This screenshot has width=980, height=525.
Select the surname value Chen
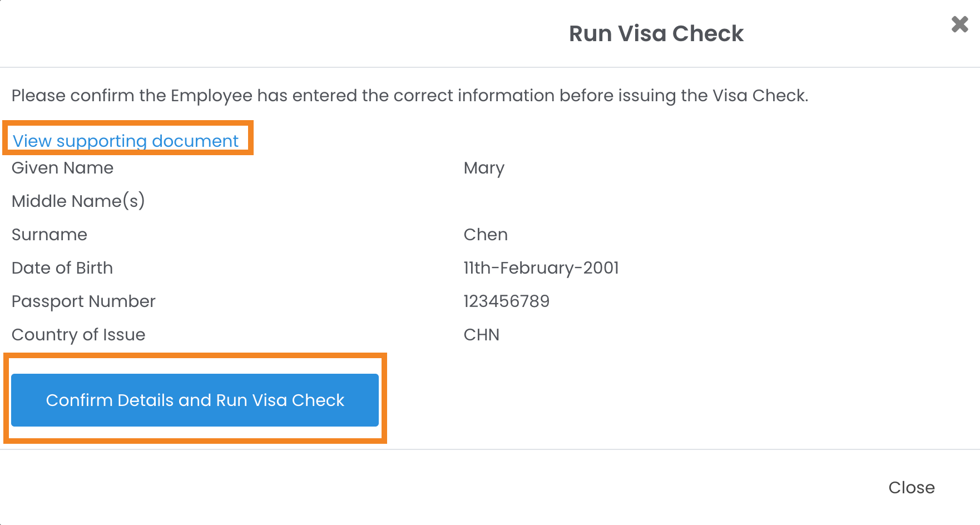486,235
